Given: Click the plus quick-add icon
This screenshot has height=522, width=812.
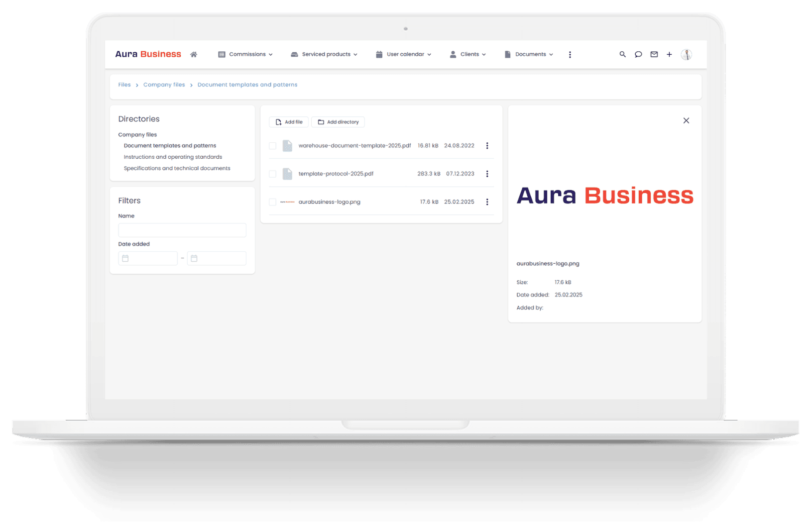Looking at the screenshot, I should point(669,54).
